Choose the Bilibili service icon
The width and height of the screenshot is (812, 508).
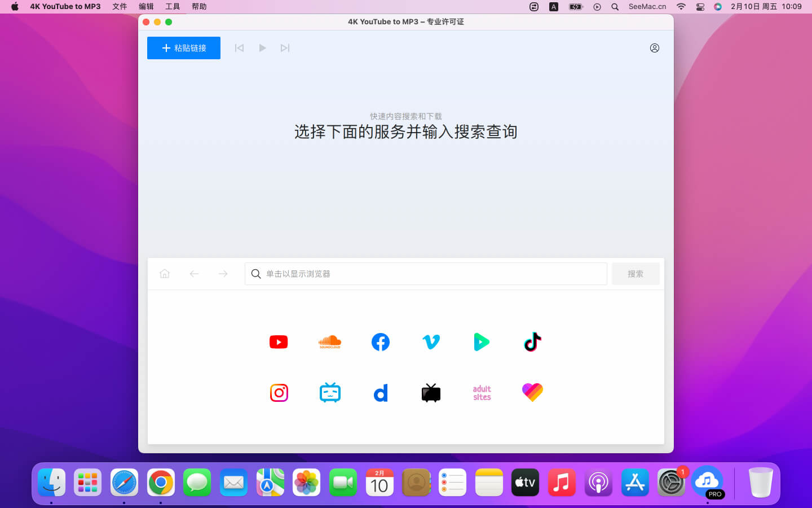point(330,393)
